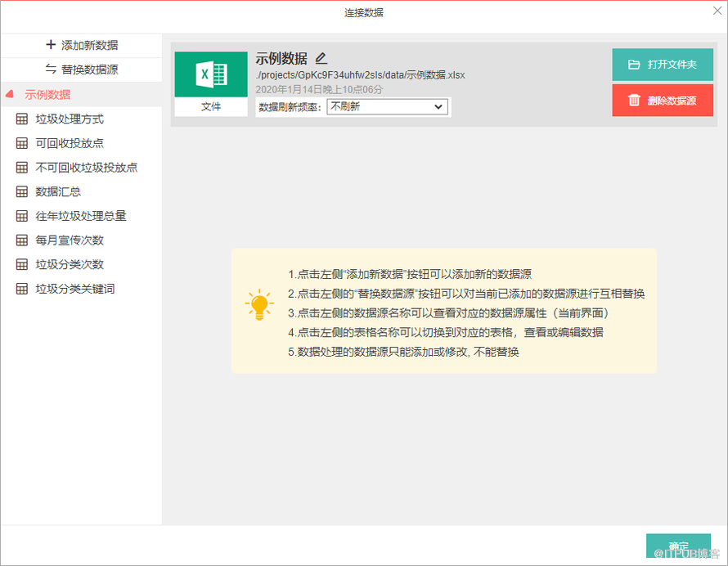Click the green Excel file icon

coord(211,74)
